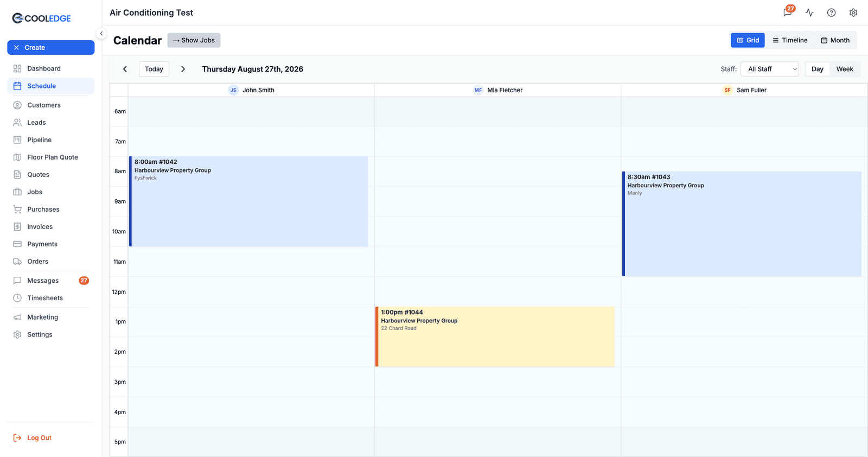The width and height of the screenshot is (868, 457).
Task: Open the settings gear icon in header
Action: 853,12
